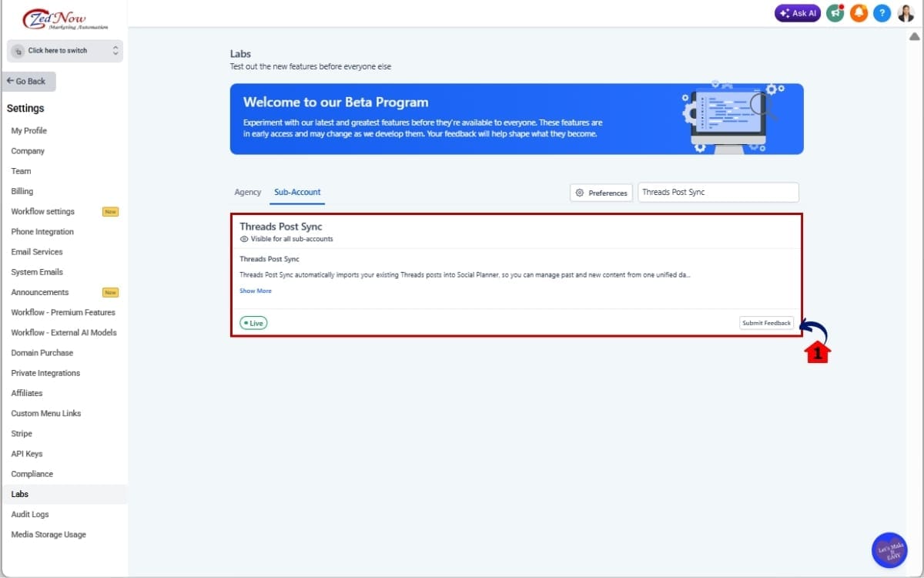The width and height of the screenshot is (924, 578).
Task: Expand the Click here to switch dropdown
Action: point(65,51)
